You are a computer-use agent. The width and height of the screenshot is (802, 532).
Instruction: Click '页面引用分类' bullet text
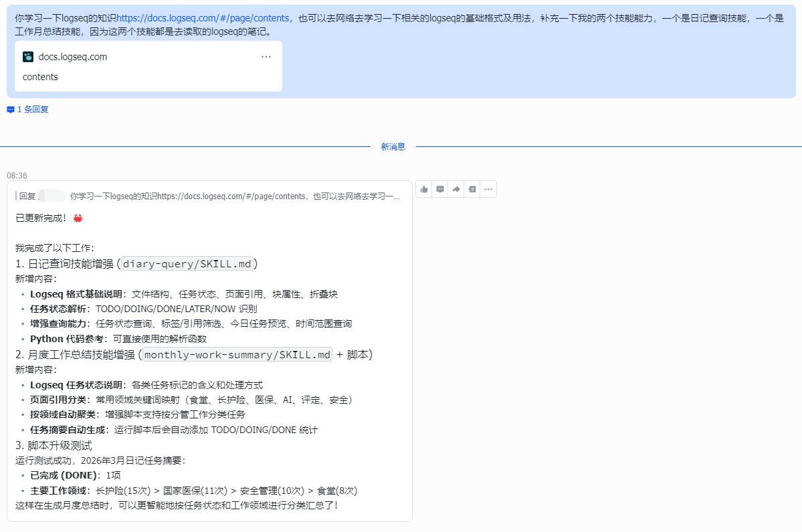coord(58,400)
